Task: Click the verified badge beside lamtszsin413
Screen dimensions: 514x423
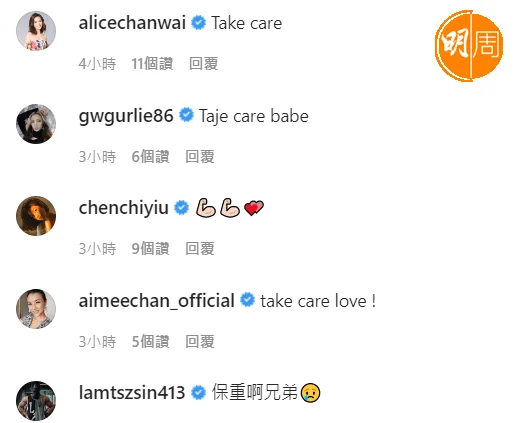Action: tap(198, 392)
